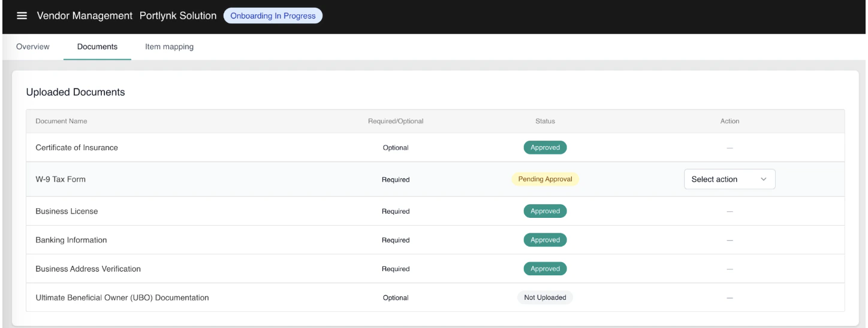Image resolution: width=868 pixels, height=328 pixels.
Task: Go to the Item mapping tab
Action: [x=170, y=47]
